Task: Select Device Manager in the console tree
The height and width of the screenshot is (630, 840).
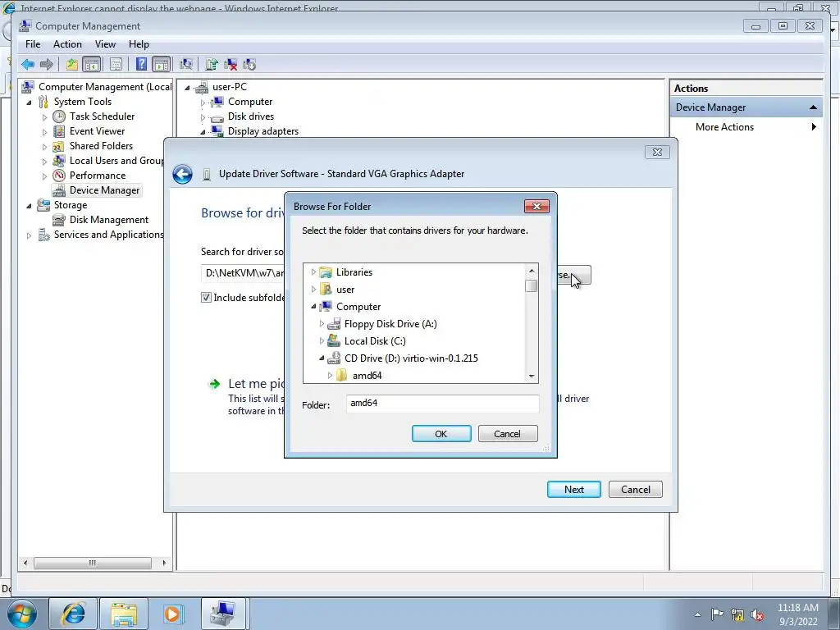Action: click(x=104, y=190)
